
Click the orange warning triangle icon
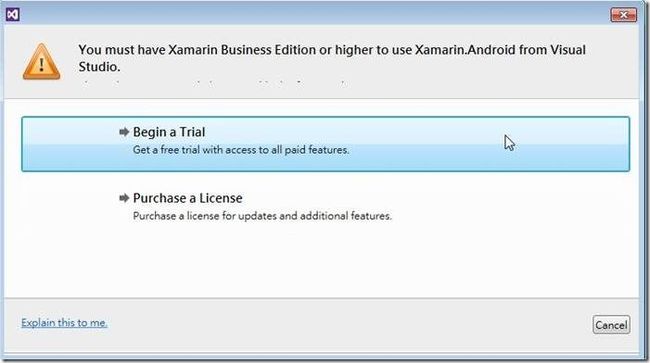pyautogui.click(x=41, y=62)
